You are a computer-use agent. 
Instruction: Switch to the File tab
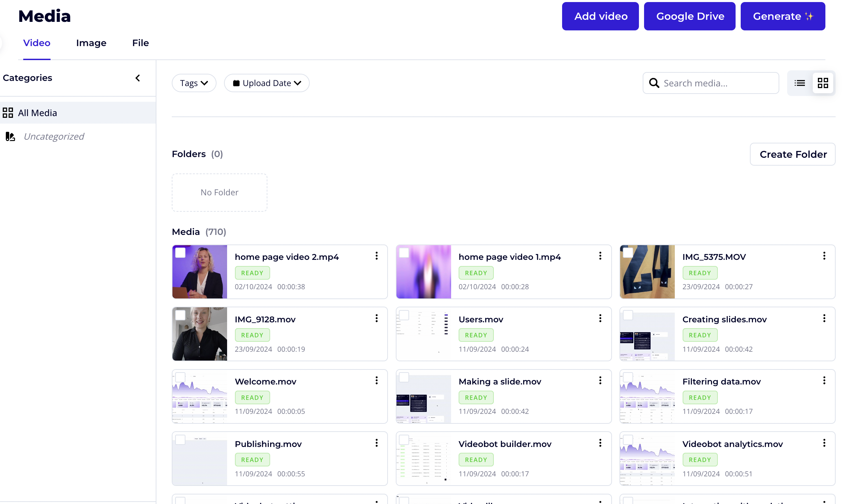[140, 43]
